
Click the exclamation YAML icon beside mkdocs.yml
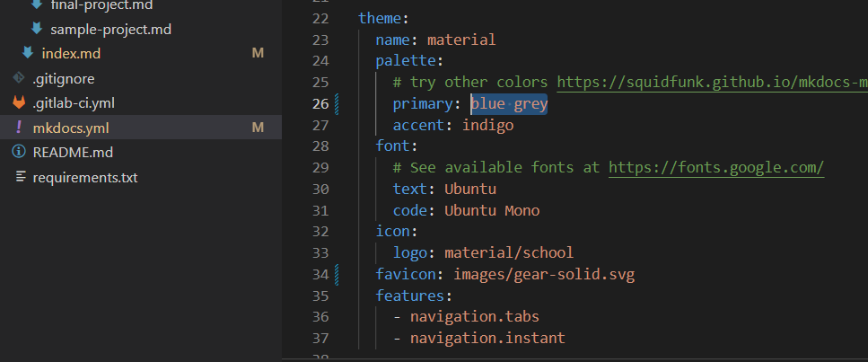pos(19,128)
